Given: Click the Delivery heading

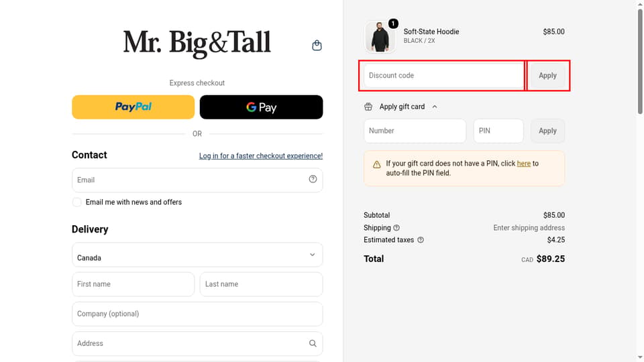Looking at the screenshot, I should pos(90,229).
